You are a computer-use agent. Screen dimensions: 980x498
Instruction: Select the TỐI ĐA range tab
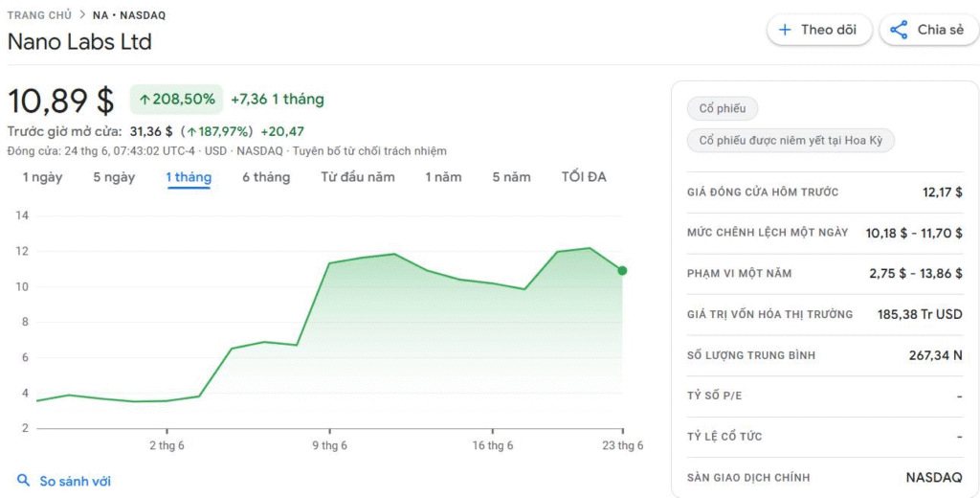point(584,177)
